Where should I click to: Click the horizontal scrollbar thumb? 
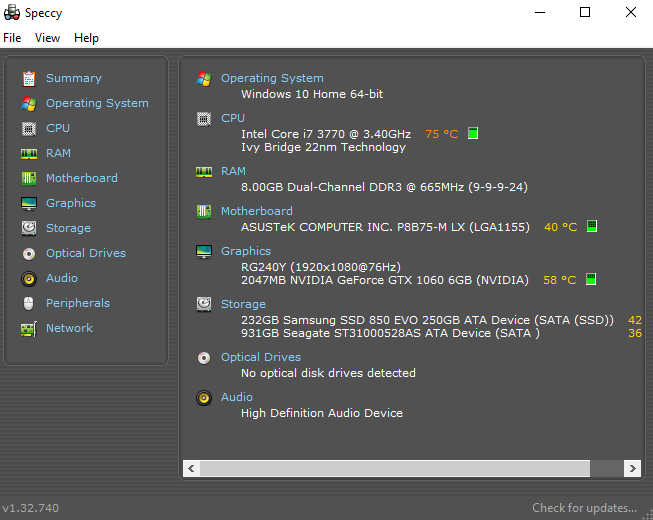395,468
